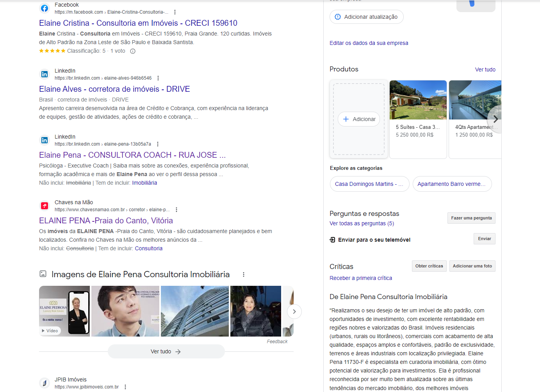This screenshot has height=392, width=540.
Task: Click 'Adicionar atualização' button
Action: 367,17
